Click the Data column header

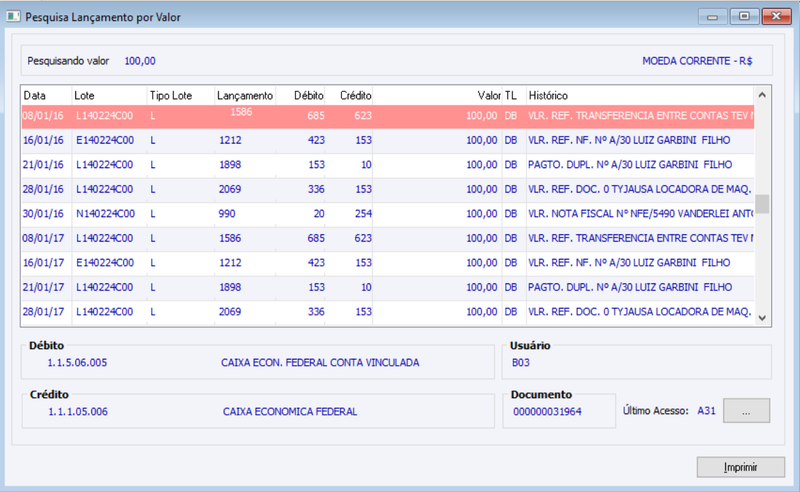coord(46,95)
